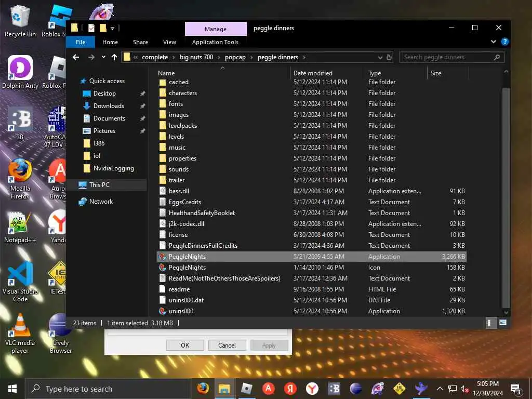Customize Quick Access Toolbar dropdown
This screenshot has height=399, width=532.
[112, 28]
